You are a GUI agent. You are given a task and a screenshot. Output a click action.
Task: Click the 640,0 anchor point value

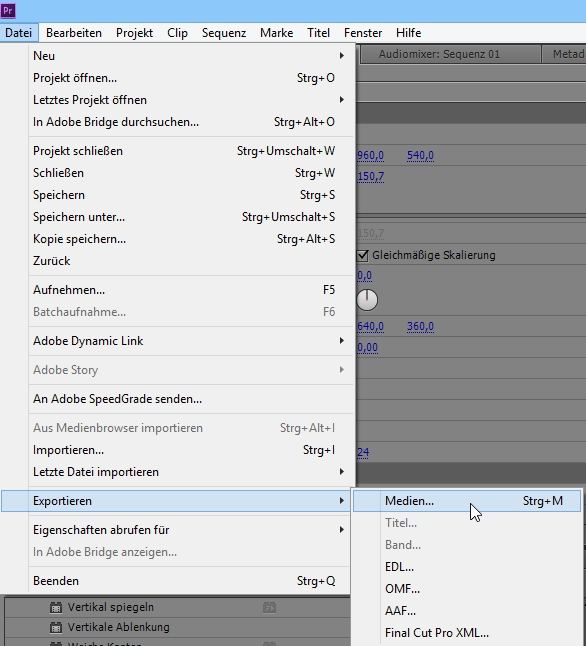tap(370, 326)
